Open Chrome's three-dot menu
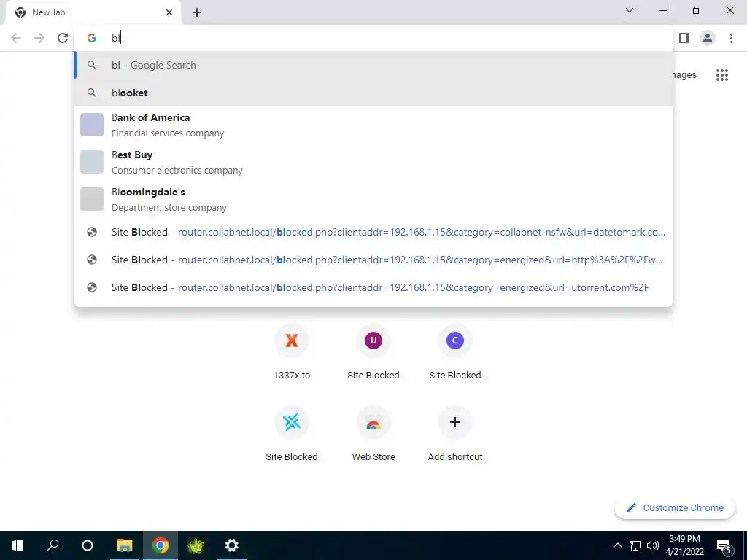This screenshot has height=560, width=747. tap(731, 38)
